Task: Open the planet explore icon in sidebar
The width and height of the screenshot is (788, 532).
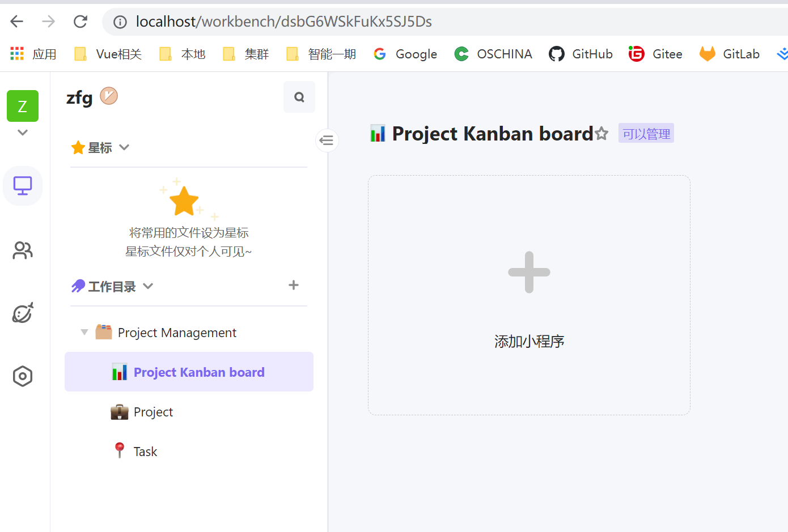Action: point(23,313)
